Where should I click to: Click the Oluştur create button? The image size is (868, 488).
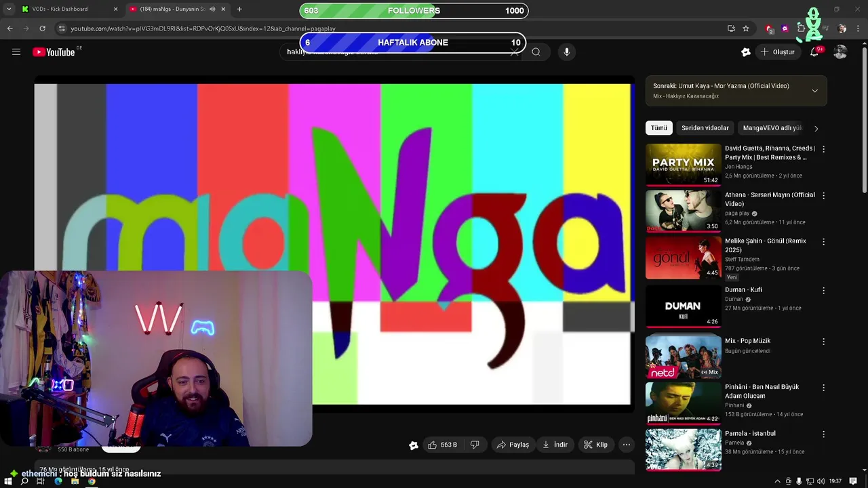[777, 52]
